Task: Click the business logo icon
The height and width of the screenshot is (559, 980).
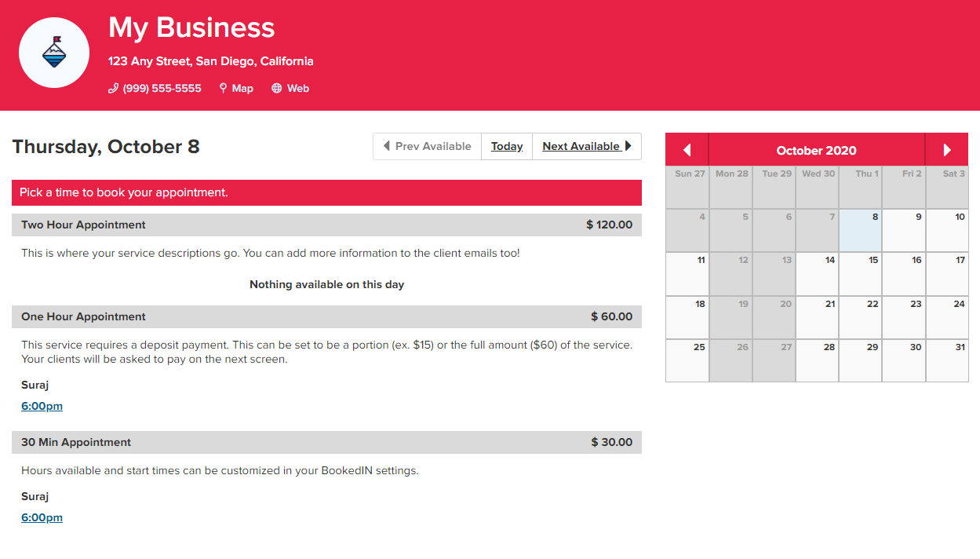Action: (x=53, y=52)
